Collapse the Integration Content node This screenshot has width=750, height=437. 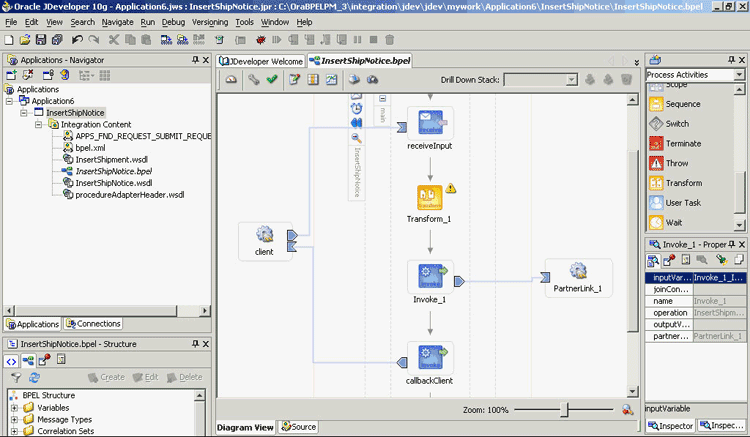[38, 124]
